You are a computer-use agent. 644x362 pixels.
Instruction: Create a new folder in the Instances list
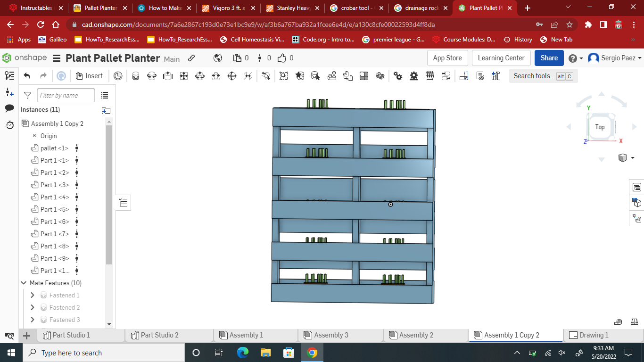point(106,109)
